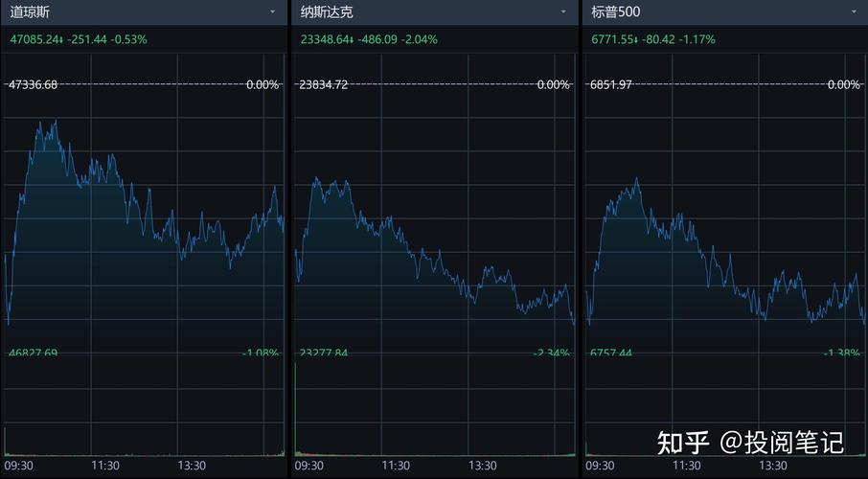The image size is (868, 479).
Task: Select the 6851.97 reference line label
Action: (x=611, y=84)
